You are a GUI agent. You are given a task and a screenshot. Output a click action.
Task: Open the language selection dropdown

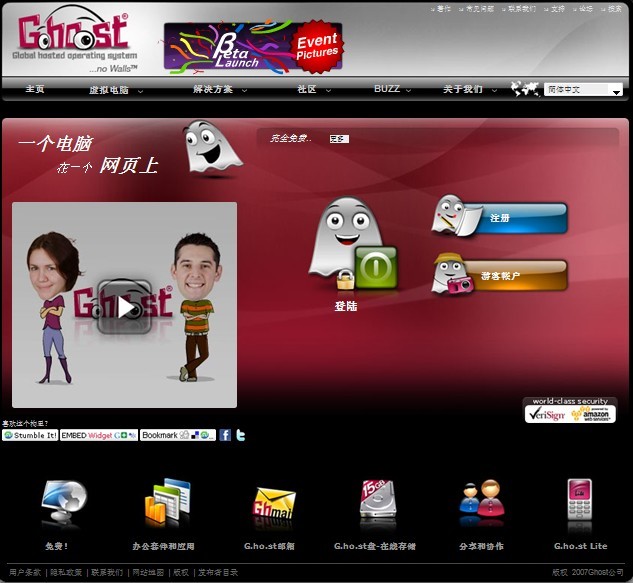point(584,90)
